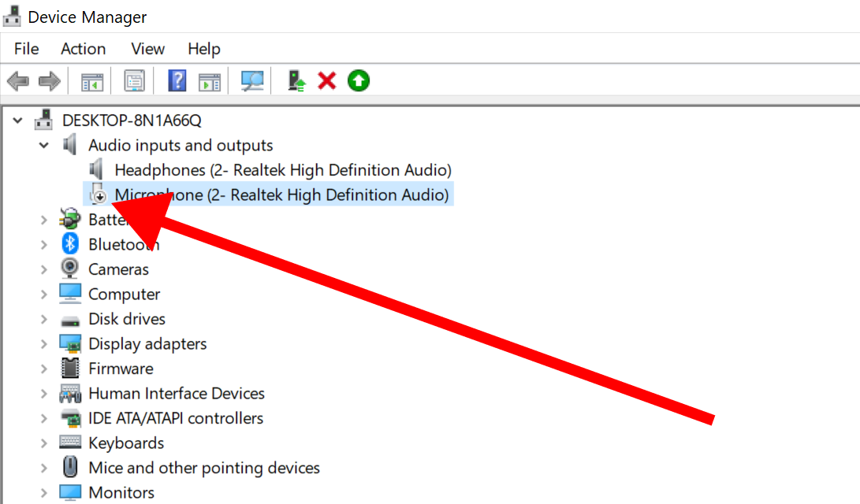Click the Bluetooth category icon
Image resolution: width=860 pixels, height=504 pixels.
70,244
